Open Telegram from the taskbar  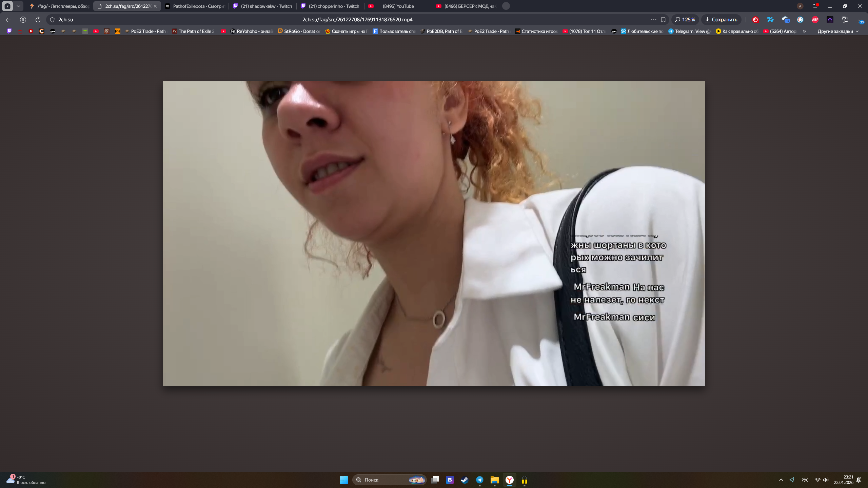(x=479, y=480)
